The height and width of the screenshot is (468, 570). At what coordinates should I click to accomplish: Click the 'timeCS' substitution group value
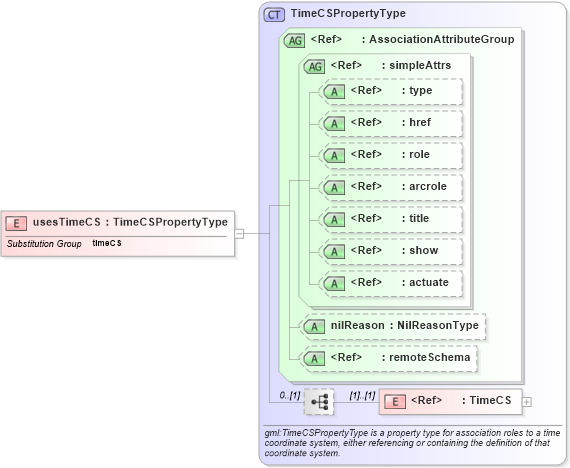(x=107, y=243)
